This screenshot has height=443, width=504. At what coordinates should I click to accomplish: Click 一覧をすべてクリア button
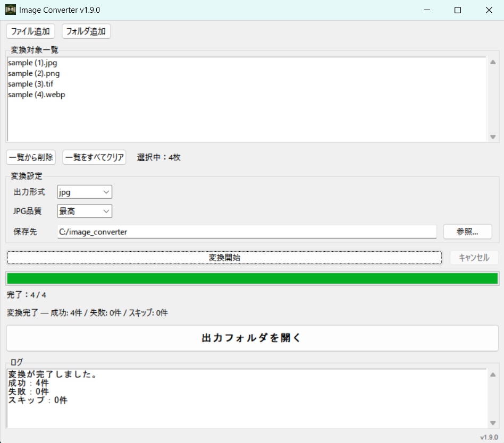tap(95, 157)
